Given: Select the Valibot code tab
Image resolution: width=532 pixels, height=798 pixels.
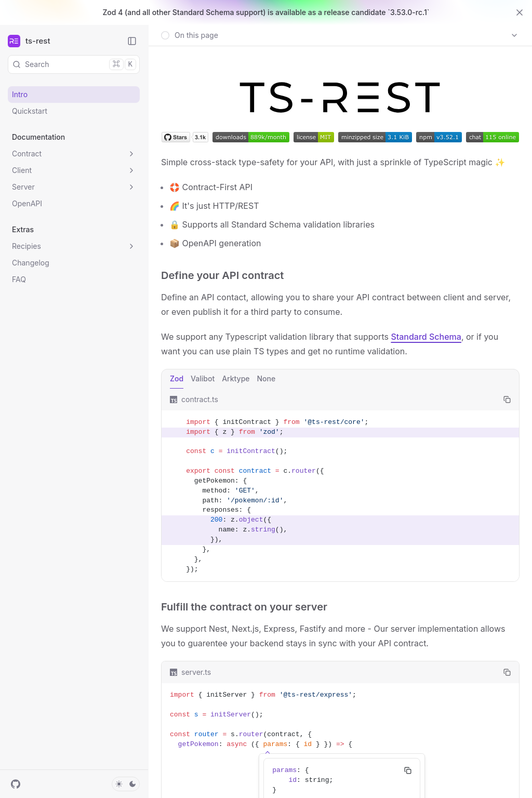Looking at the screenshot, I should pos(203,379).
